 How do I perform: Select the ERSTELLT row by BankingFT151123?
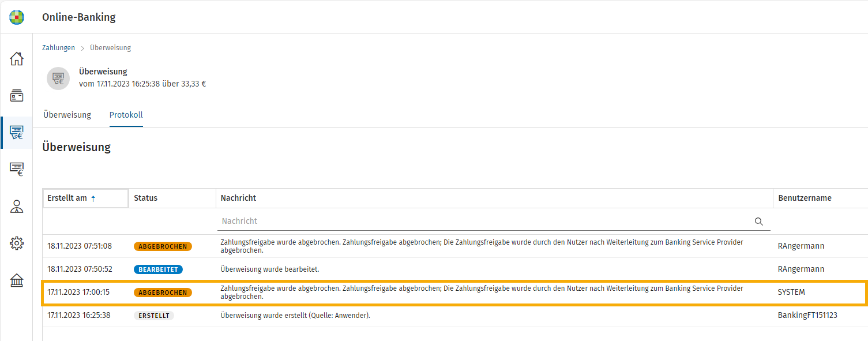(x=455, y=316)
